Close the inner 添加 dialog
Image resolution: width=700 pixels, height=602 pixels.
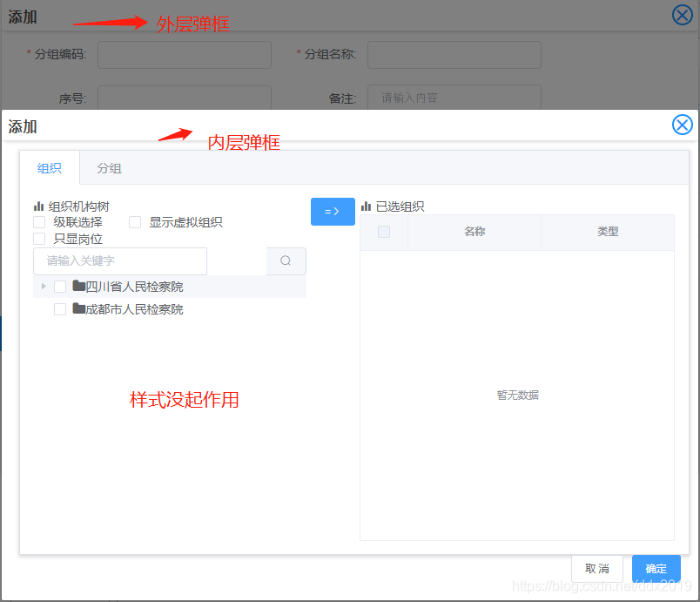[683, 125]
